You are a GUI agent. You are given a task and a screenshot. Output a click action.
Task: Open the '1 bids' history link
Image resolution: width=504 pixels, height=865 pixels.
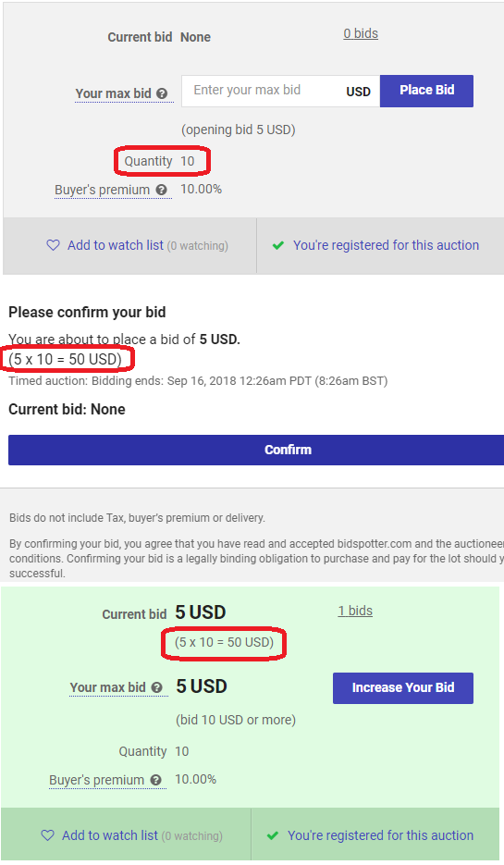pyautogui.click(x=355, y=611)
